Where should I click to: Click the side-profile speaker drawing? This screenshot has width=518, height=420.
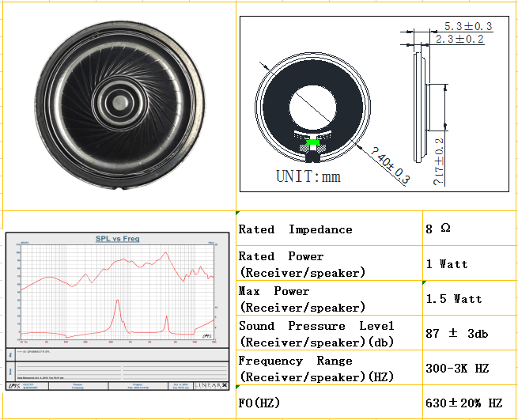(x=418, y=103)
